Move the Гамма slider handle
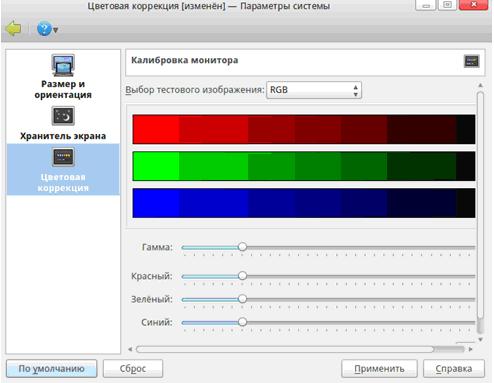 click(243, 247)
